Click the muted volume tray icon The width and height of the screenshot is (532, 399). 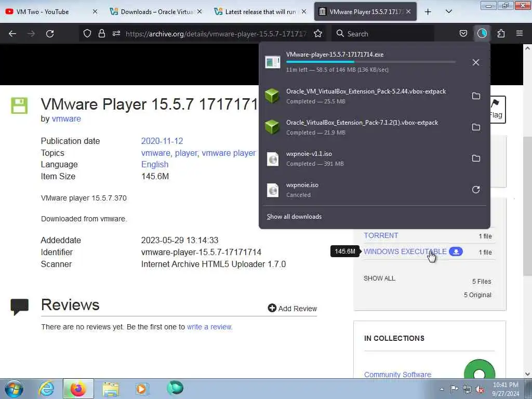480,390
